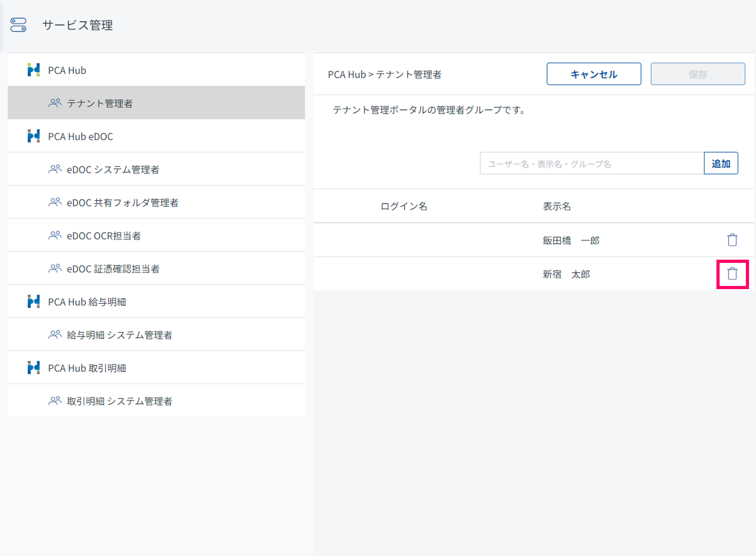The height and width of the screenshot is (556, 756).
Task: Open eDOC システム管理者 group
Action: (x=113, y=169)
